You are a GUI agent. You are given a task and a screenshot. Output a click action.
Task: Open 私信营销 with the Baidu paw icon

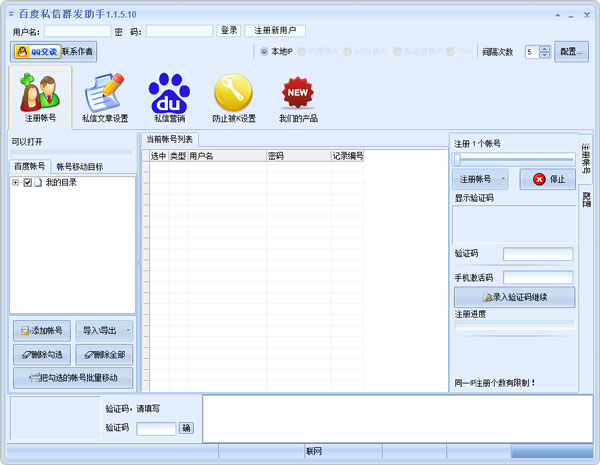pyautogui.click(x=169, y=98)
